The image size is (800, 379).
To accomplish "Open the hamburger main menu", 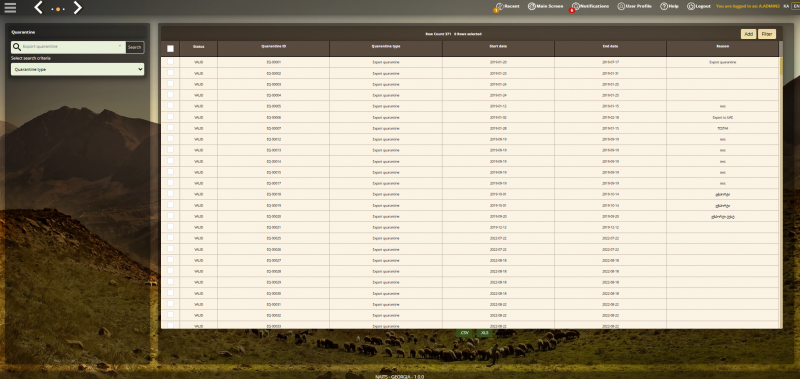I will tap(10, 8).
